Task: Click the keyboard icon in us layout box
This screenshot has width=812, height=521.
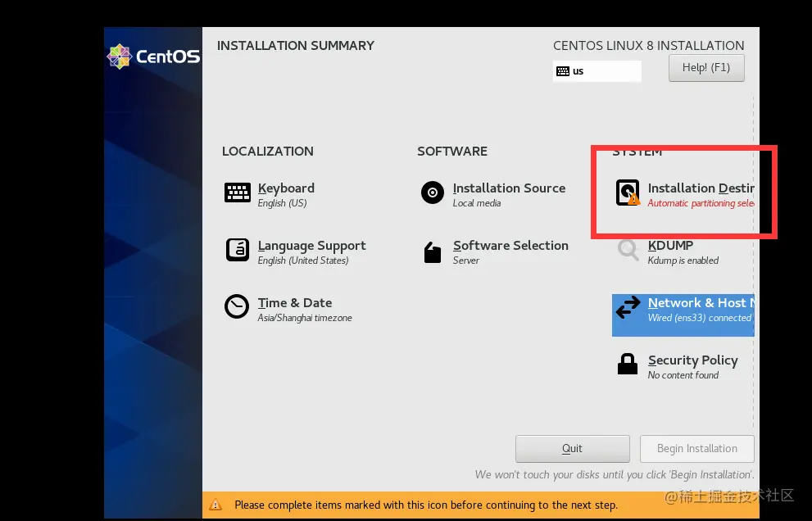Action: click(563, 71)
